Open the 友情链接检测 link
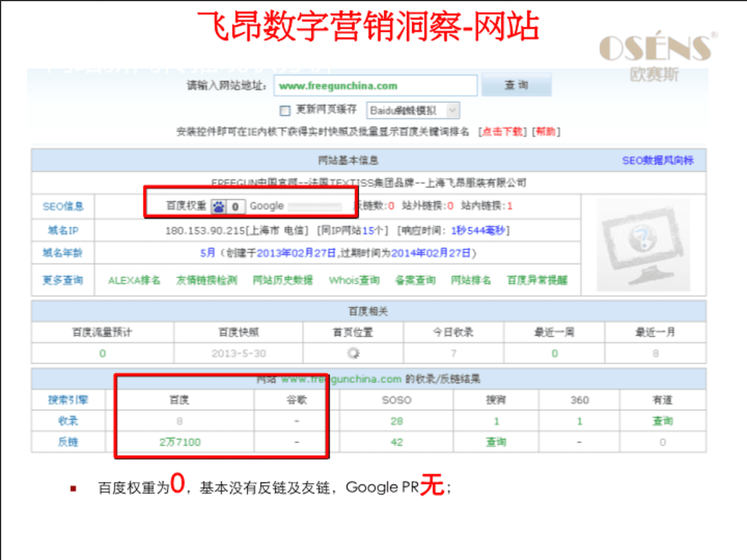The width and height of the screenshot is (747, 560). 207,280
